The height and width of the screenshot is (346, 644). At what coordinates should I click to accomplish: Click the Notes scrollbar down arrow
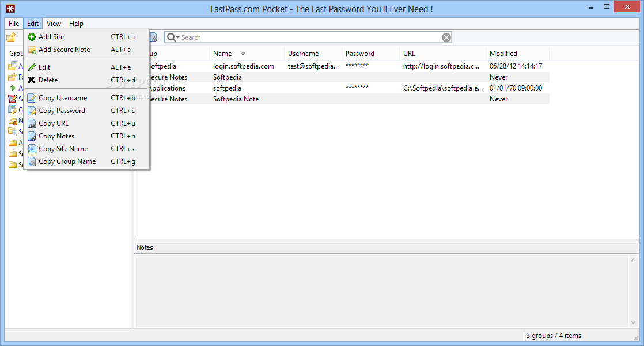click(633, 322)
